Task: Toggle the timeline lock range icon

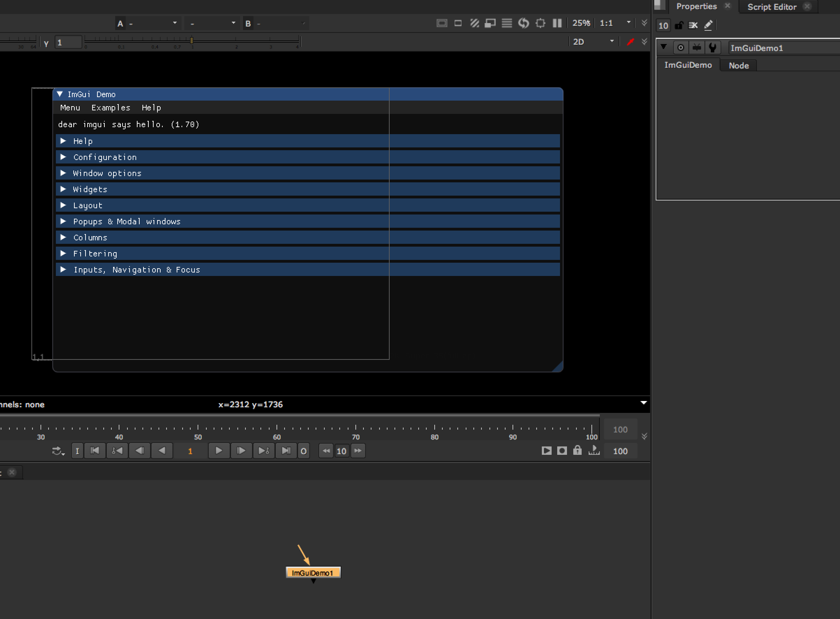Action: click(x=577, y=450)
